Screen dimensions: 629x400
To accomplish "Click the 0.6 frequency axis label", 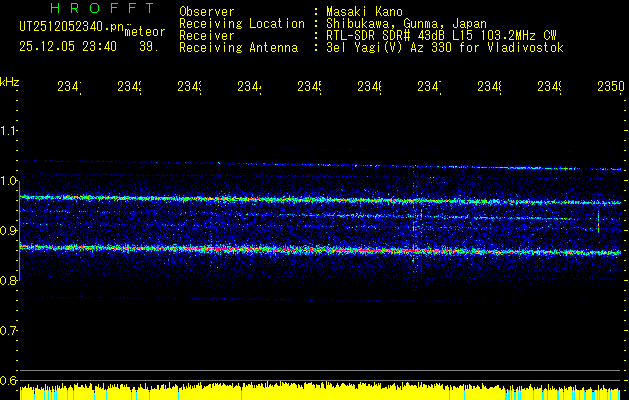I will coord(9,380).
